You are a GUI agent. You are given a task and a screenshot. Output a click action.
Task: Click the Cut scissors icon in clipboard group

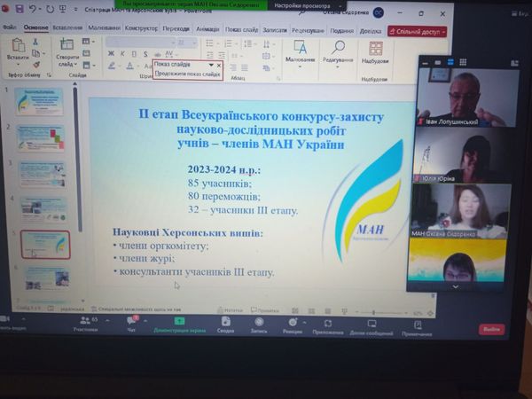[x=35, y=42]
